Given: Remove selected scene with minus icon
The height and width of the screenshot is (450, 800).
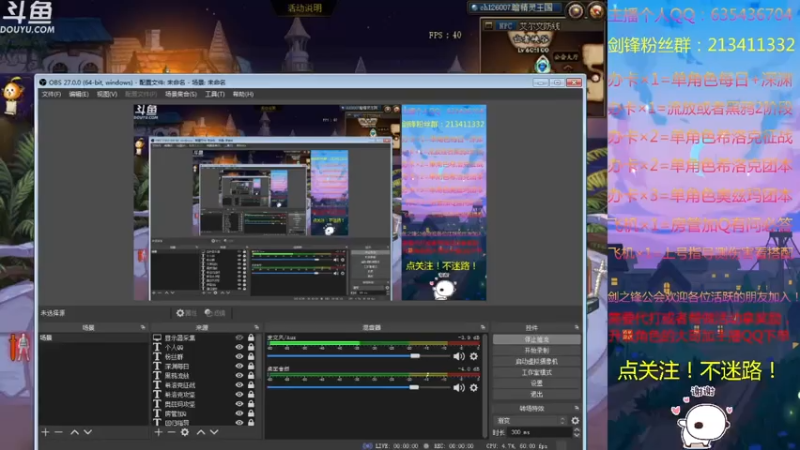Looking at the screenshot, I should (59, 432).
